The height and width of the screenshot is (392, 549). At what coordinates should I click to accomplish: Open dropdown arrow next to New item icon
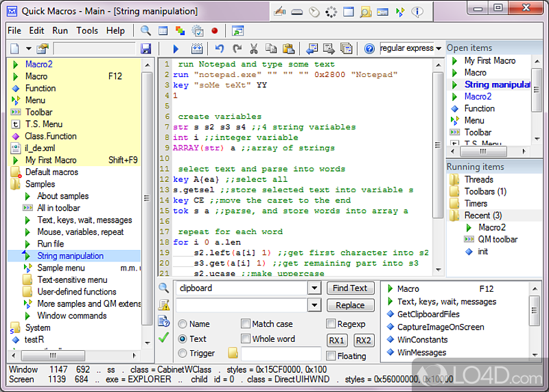click(x=29, y=49)
